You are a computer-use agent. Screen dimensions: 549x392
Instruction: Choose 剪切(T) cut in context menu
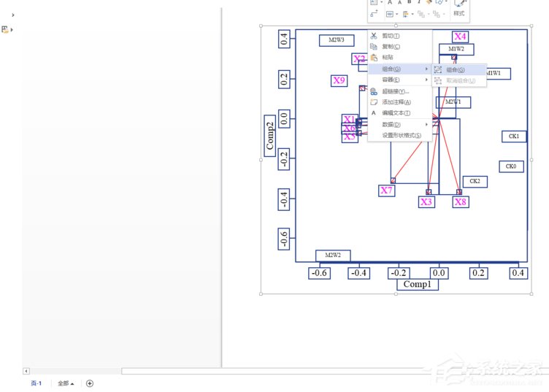pos(400,36)
